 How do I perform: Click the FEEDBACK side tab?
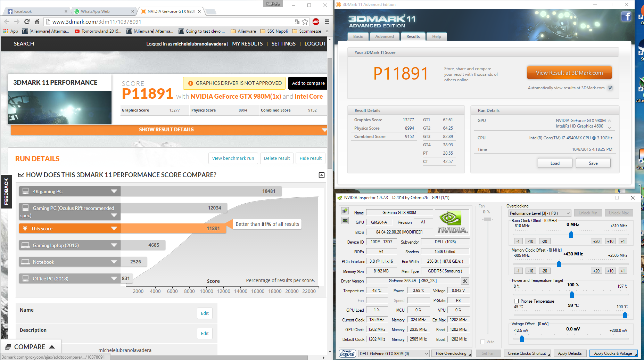click(x=6, y=191)
